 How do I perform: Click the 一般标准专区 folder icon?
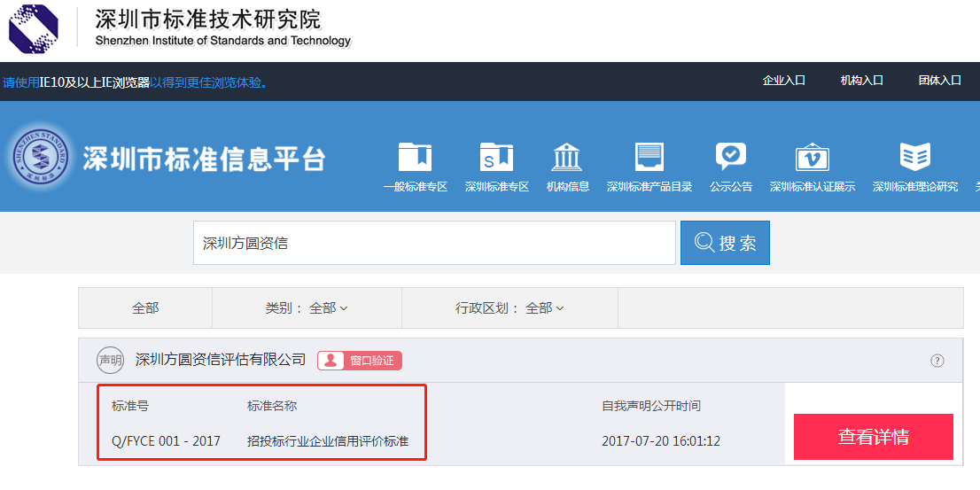point(415,157)
